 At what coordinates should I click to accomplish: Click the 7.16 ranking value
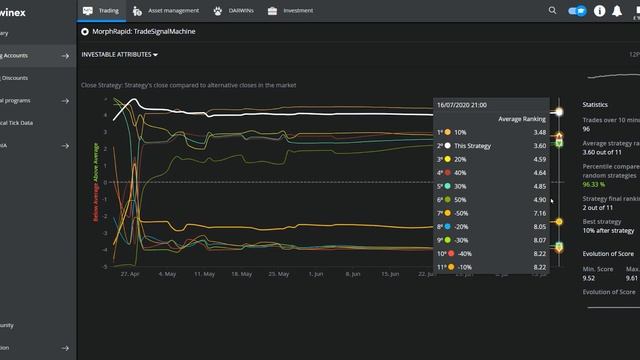click(x=540, y=213)
